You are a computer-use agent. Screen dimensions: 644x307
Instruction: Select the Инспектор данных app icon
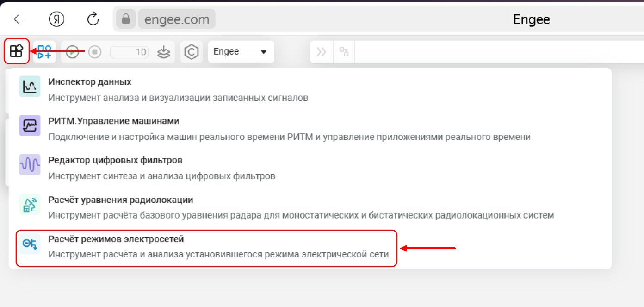point(30,86)
